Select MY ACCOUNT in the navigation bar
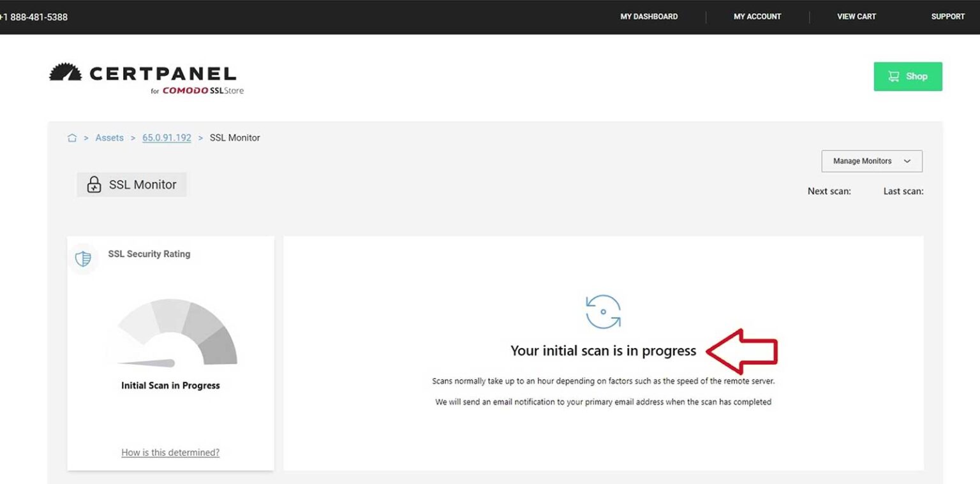This screenshot has height=484, width=980. coord(757,17)
